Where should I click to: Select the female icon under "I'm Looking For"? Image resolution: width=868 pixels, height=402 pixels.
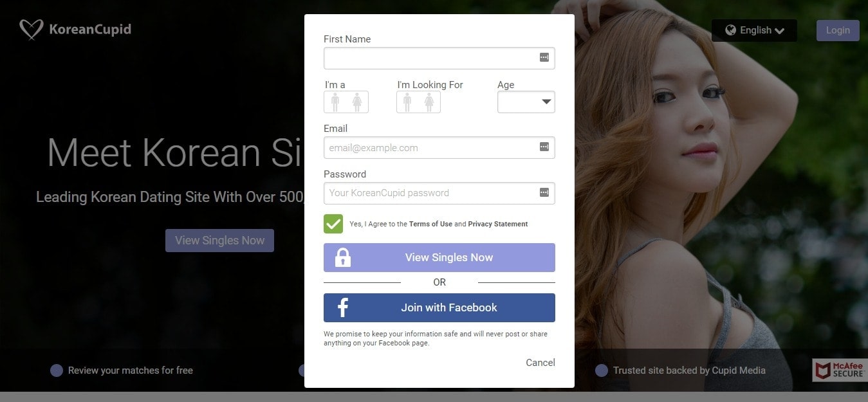tap(429, 102)
